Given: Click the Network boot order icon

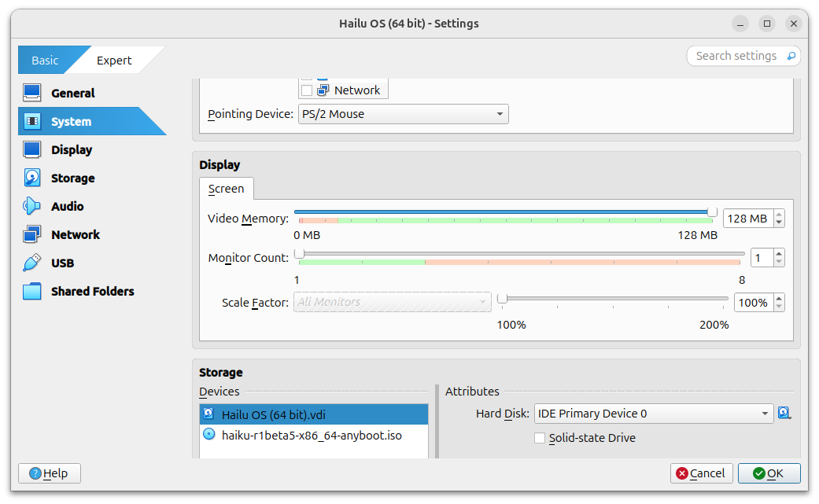Looking at the screenshot, I should (x=323, y=90).
